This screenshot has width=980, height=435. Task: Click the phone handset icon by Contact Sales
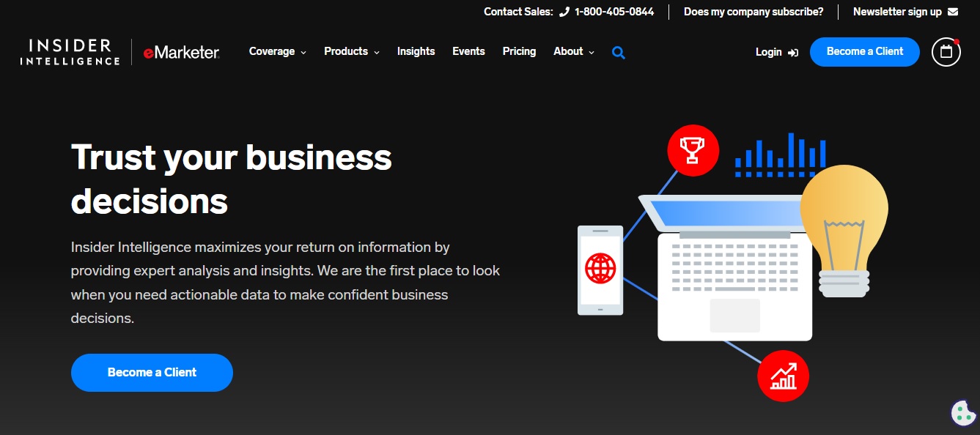click(x=564, y=12)
